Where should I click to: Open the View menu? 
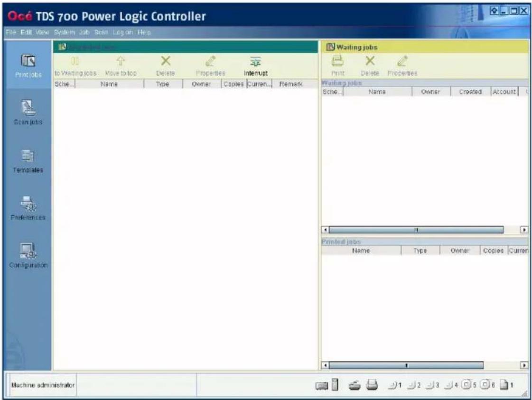(x=42, y=32)
